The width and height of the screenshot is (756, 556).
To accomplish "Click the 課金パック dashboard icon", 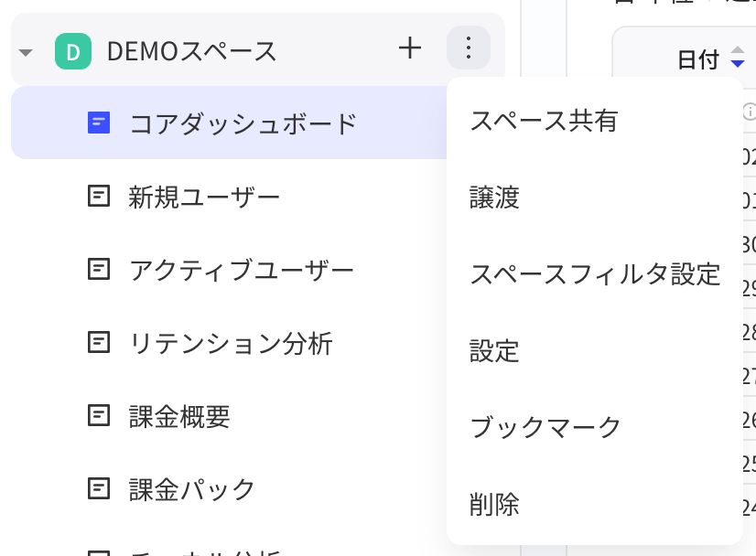I will [99, 488].
